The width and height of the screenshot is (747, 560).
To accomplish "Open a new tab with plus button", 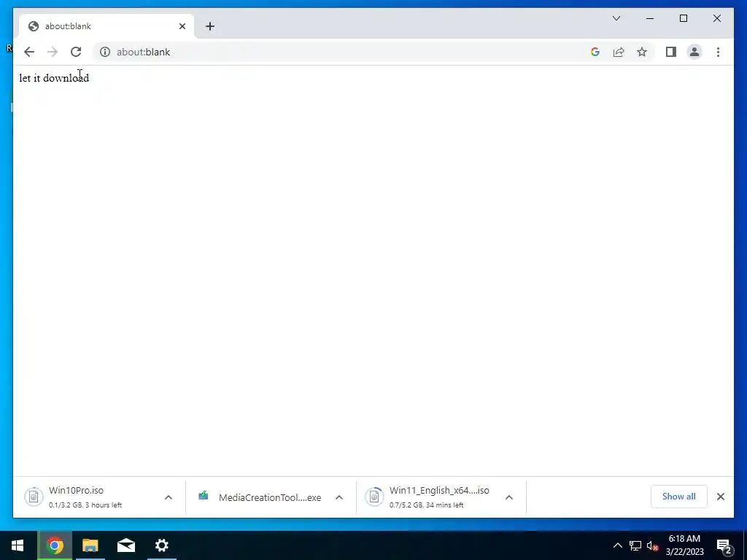I will pyautogui.click(x=210, y=26).
